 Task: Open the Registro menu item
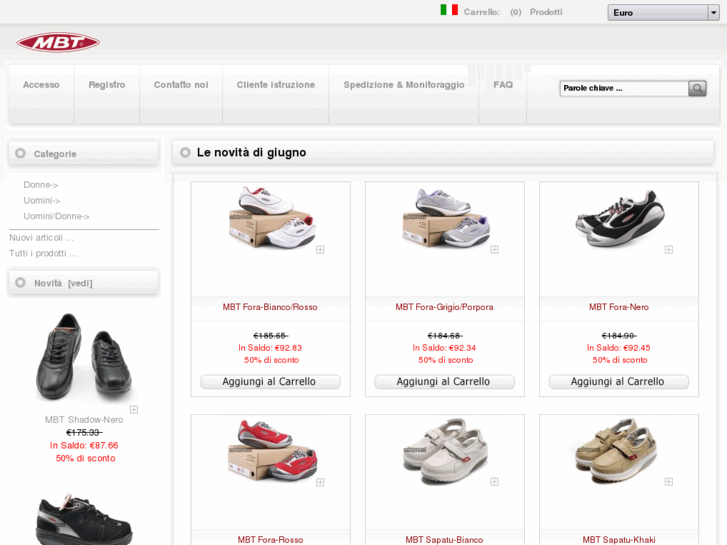pos(107,85)
